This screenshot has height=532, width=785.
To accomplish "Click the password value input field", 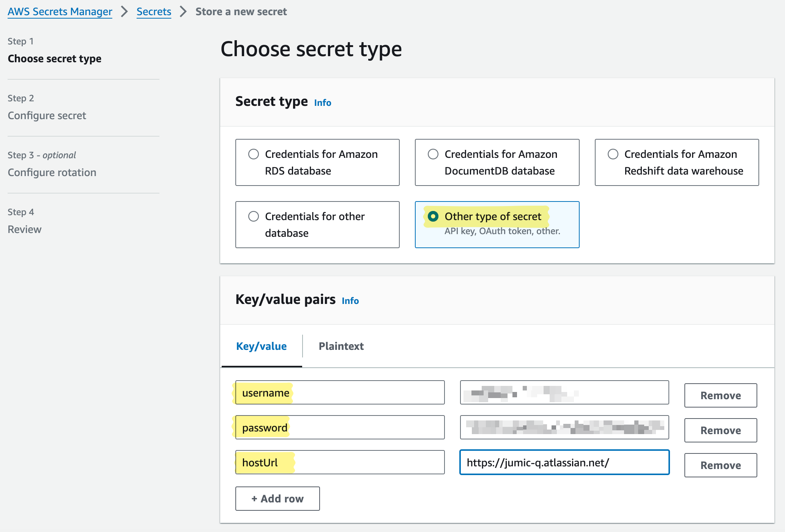I will 564,428.
